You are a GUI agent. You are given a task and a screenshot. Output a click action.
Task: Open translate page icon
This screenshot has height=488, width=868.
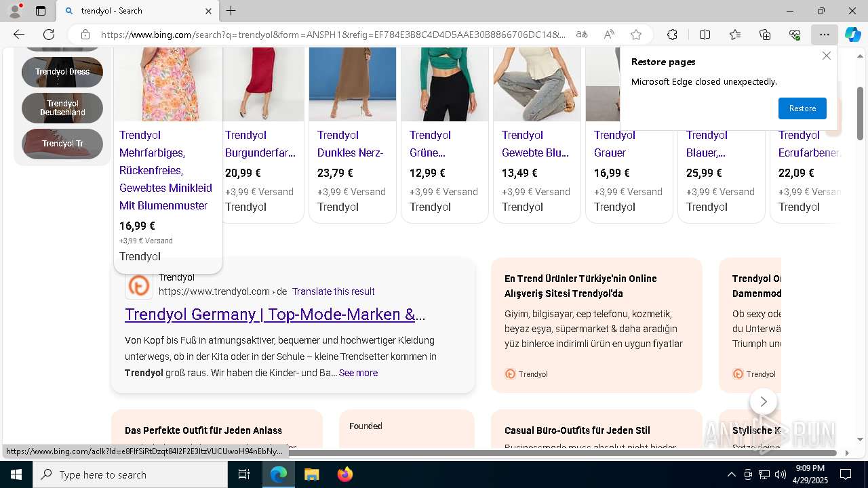point(582,35)
